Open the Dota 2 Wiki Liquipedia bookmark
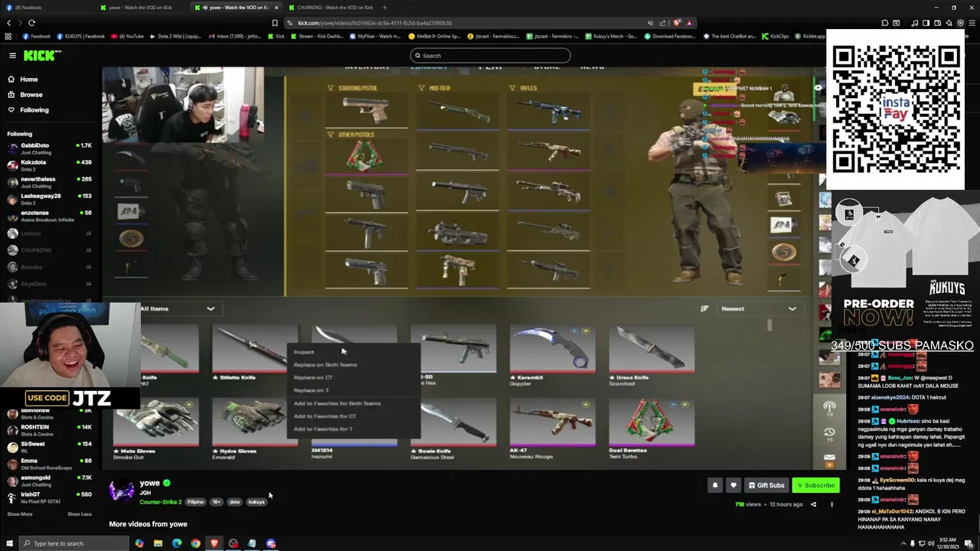 [x=175, y=36]
